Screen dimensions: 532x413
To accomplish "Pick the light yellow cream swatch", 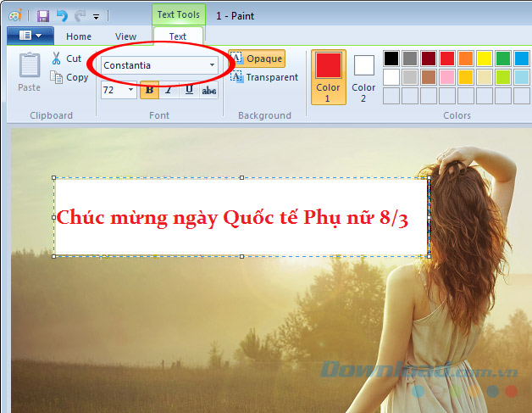I will pyautogui.click(x=485, y=77).
